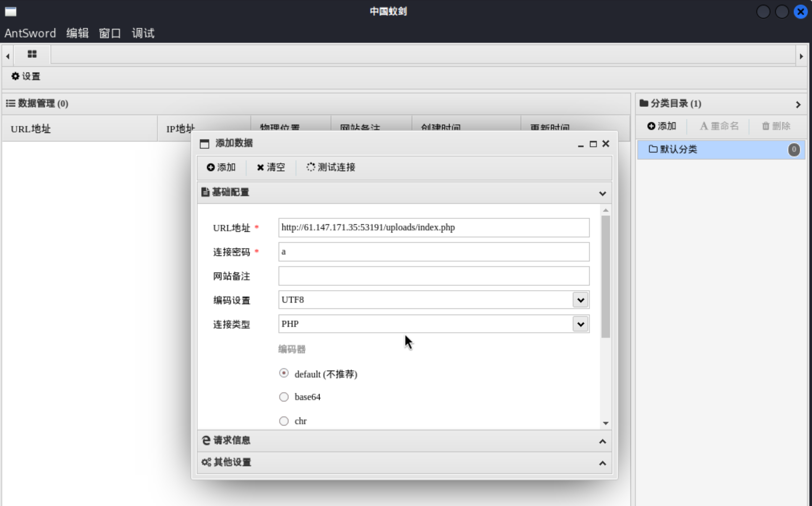Image resolution: width=812 pixels, height=506 pixels.
Task: Click the 请求信息 browser icon
Action: pos(206,440)
